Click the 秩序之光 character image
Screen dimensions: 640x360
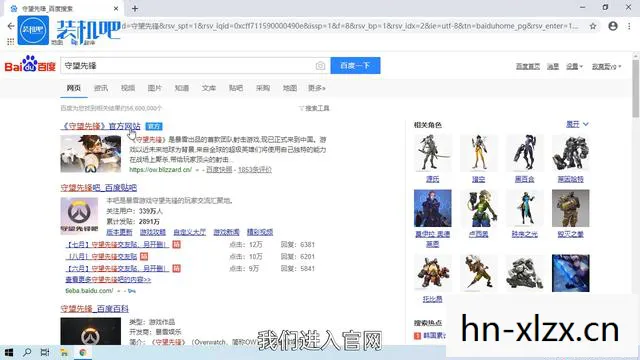pyautogui.click(x=524, y=208)
